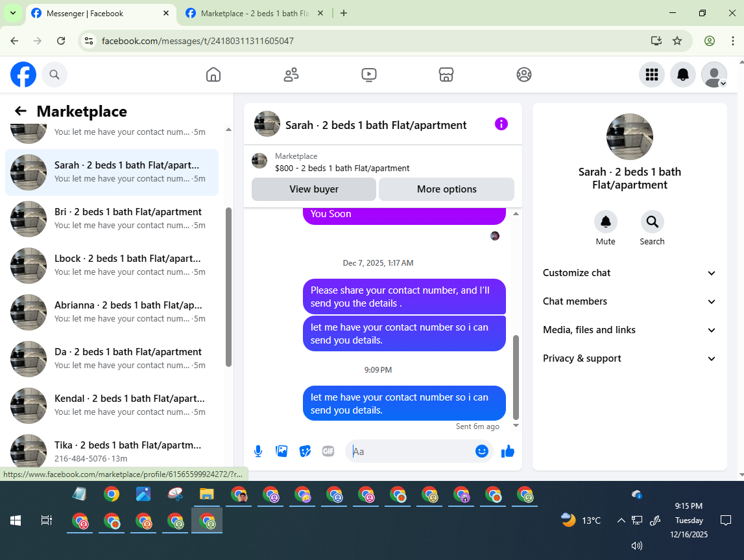Open conversation information purple icon
The width and height of the screenshot is (744, 560).
pos(501,124)
